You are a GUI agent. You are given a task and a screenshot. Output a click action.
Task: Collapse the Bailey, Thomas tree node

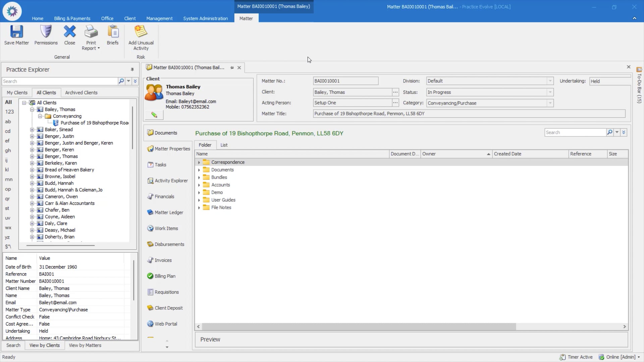32,110
